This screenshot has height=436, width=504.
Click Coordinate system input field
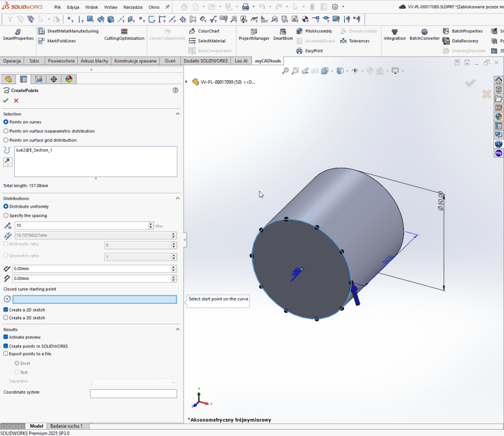coord(133,394)
